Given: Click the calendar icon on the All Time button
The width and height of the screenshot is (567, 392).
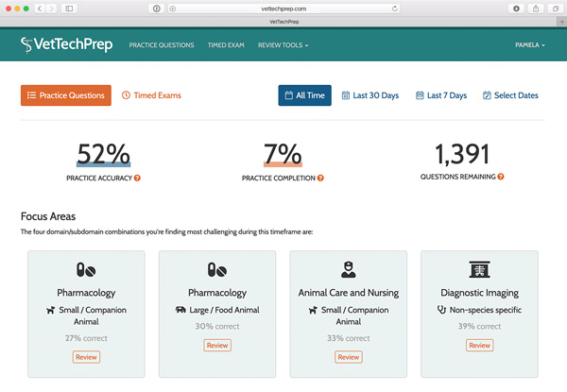Looking at the screenshot, I should (289, 95).
